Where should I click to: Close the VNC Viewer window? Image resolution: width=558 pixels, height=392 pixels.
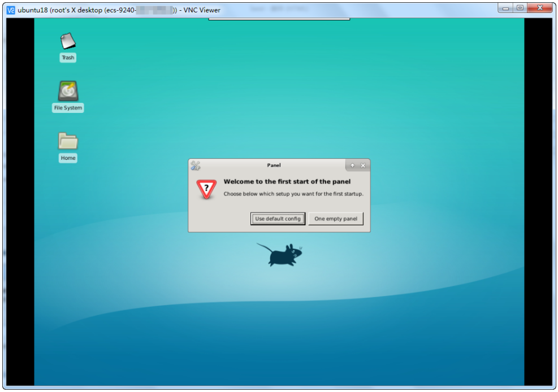tap(540, 8)
